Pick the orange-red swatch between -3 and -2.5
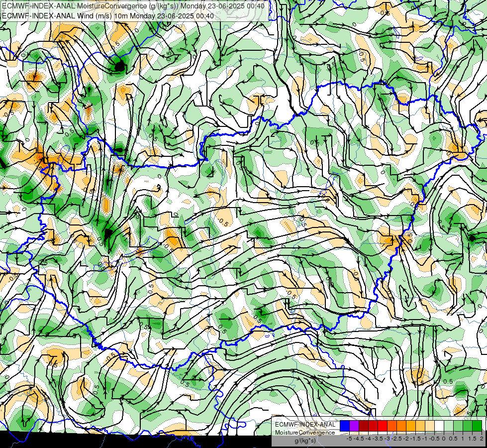This screenshot has height=448, width=487. (x=392, y=426)
